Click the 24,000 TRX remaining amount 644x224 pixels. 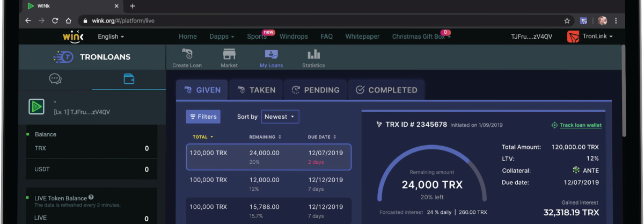coord(432,185)
